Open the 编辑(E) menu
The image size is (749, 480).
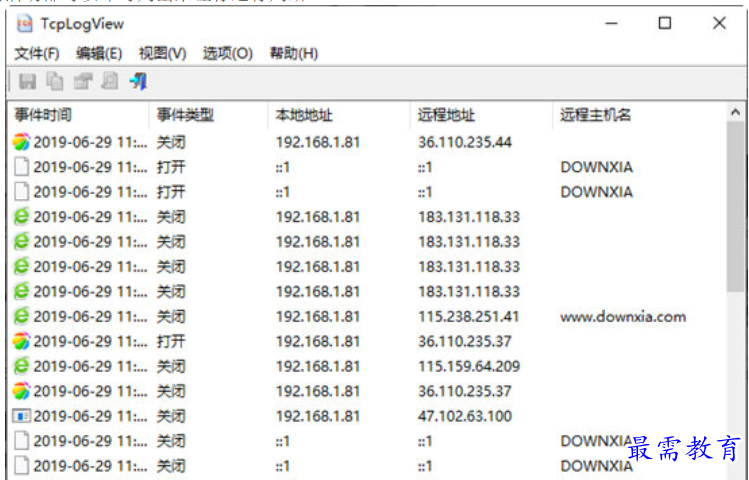point(99,53)
